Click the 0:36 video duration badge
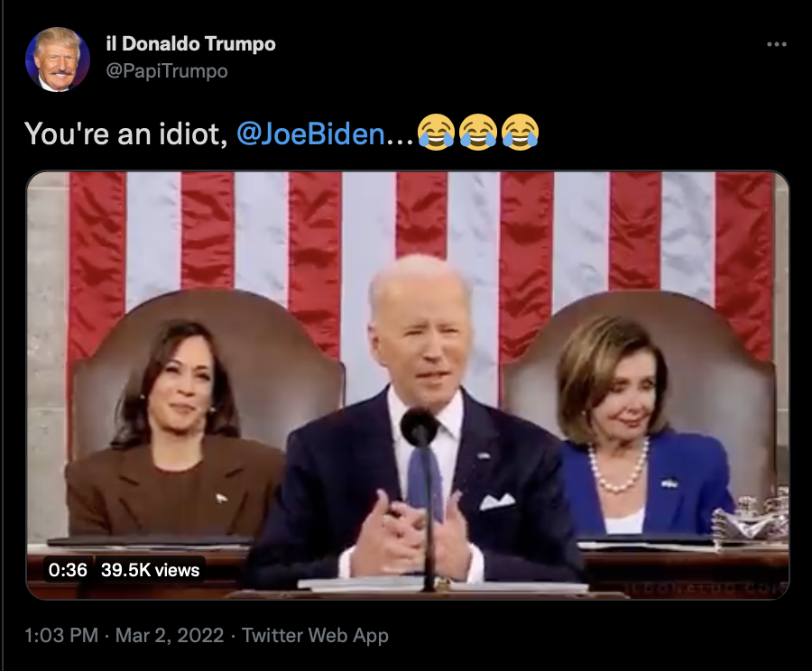This screenshot has width=812, height=671. click(x=68, y=569)
